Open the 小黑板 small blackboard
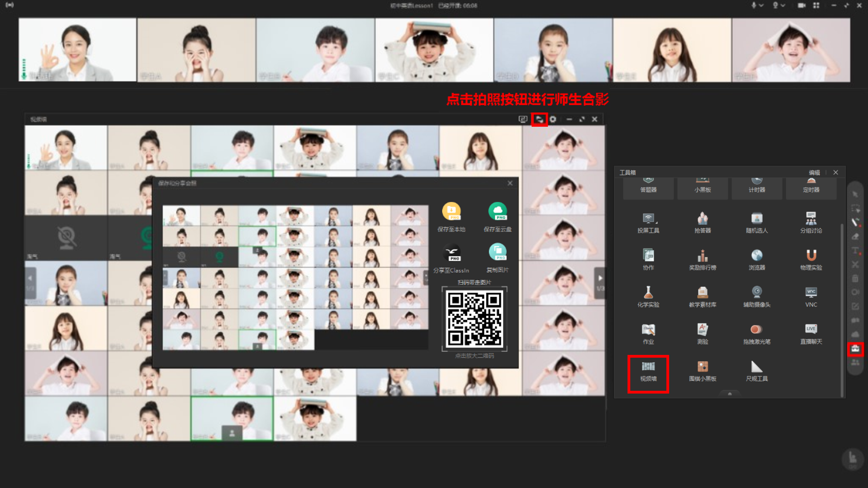 pyautogui.click(x=702, y=189)
